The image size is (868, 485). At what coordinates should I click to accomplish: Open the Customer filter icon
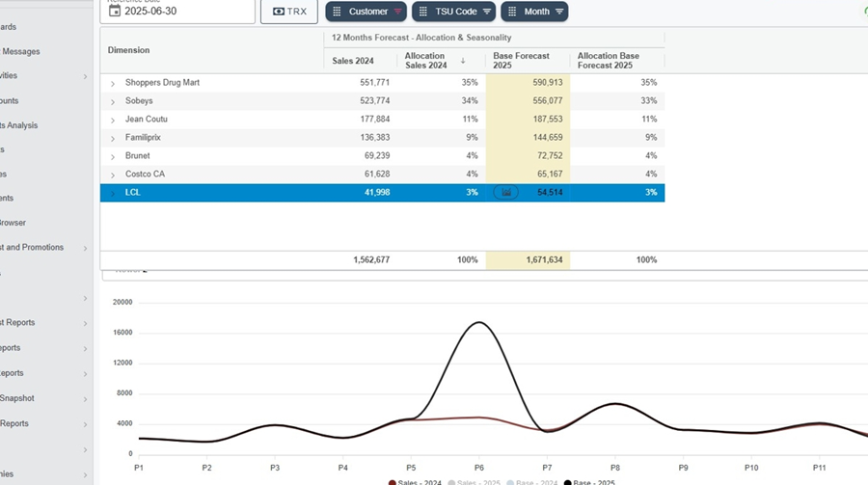397,12
